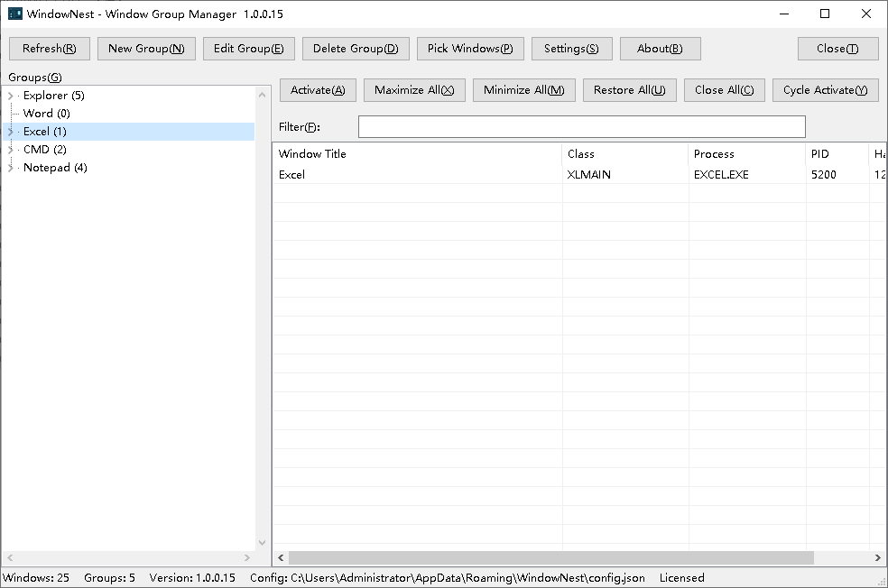888x588 pixels.
Task: Open Pick Windows tool
Action: pos(470,49)
